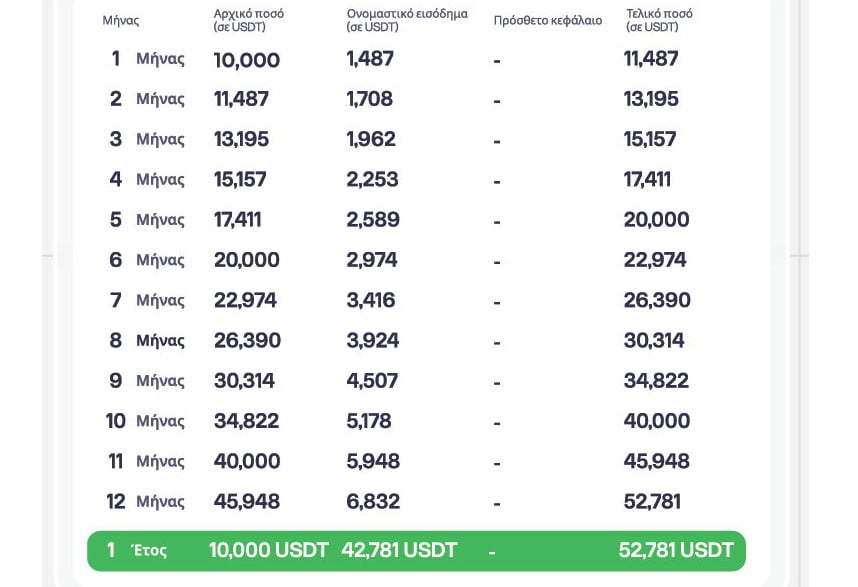Click the "1 Έτος" label in the green summary row

[137, 550]
